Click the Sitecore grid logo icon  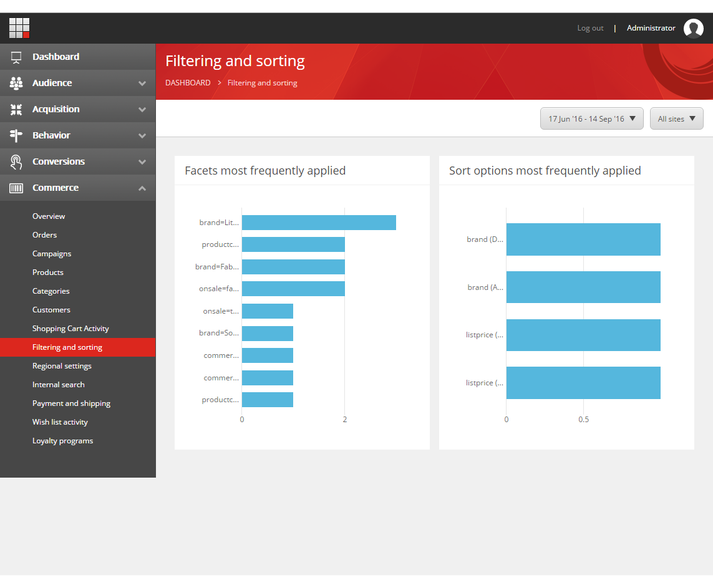(x=19, y=28)
